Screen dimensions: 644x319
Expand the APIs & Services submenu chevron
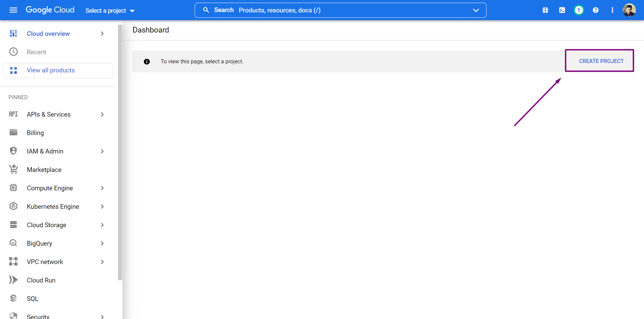click(x=102, y=114)
